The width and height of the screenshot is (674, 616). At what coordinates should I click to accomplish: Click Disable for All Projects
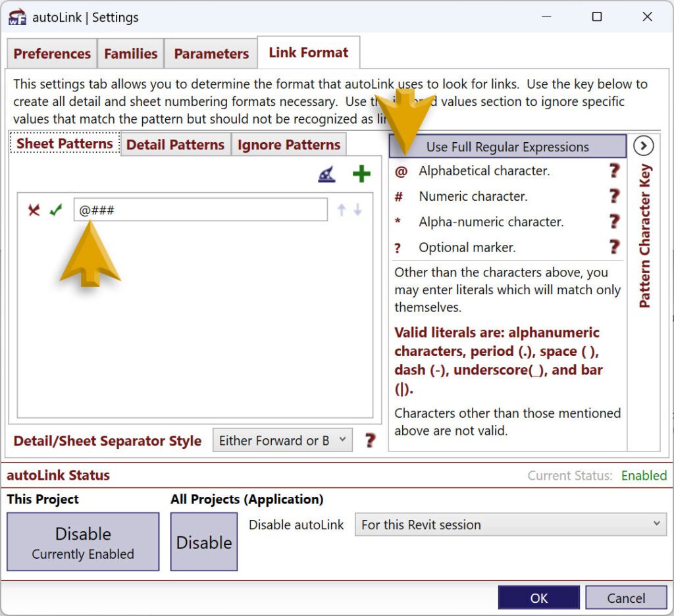tap(204, 542)
